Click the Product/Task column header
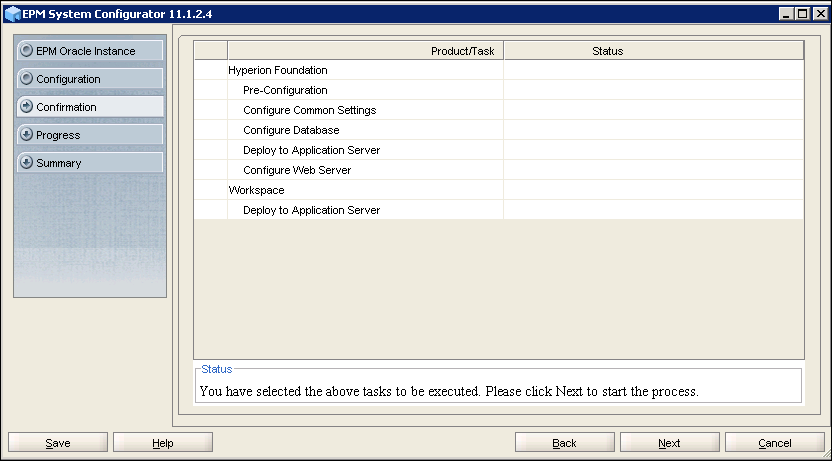 pos(365,51)
